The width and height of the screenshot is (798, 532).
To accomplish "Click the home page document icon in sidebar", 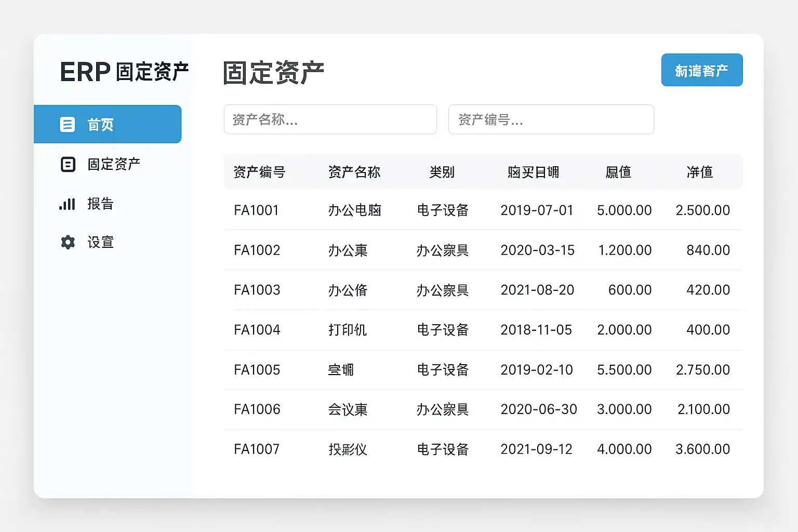I will tap(68, 125).
